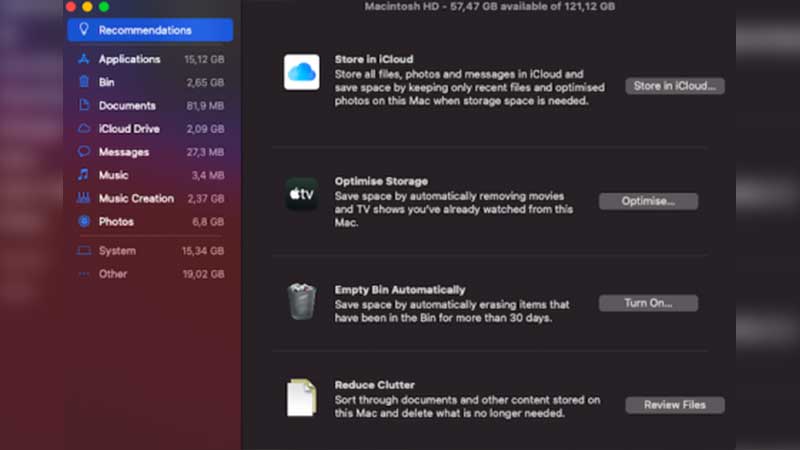Viewport: 800px width, 450px height.
Task: Open the Bin category in sidebar
Action: pyautogui.click(x=150, y=82)
